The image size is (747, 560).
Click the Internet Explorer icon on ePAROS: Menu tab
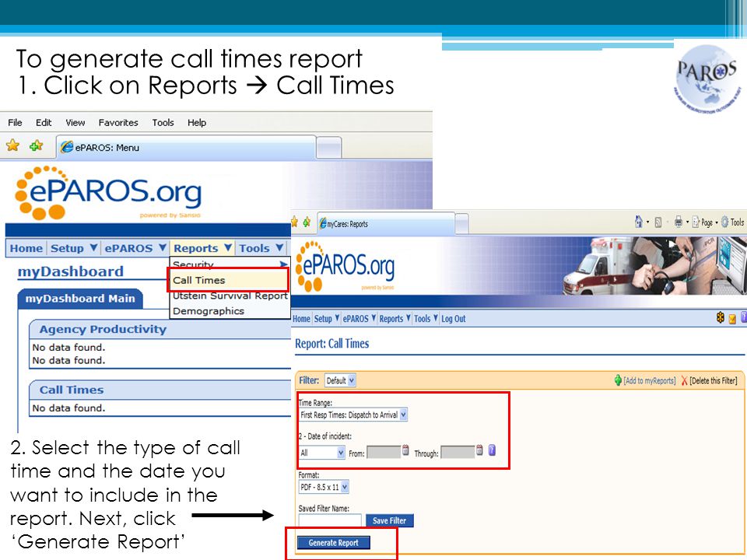coord(67,147)
